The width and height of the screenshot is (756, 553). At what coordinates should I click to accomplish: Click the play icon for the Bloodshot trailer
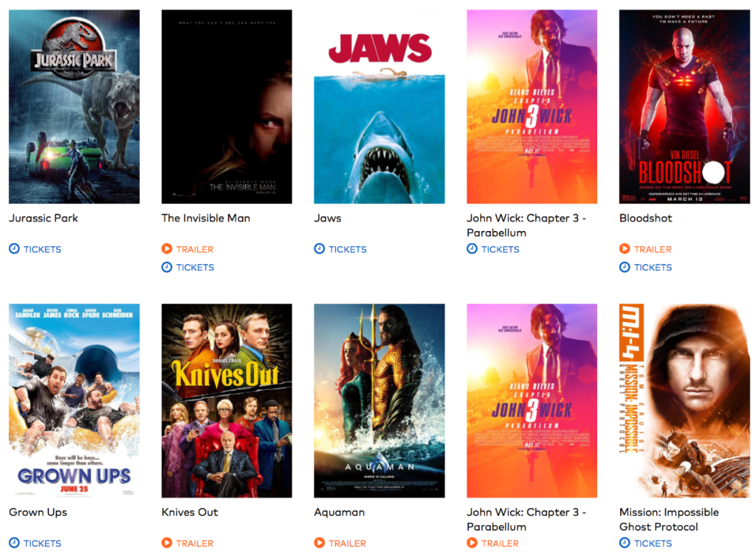pyautogui.click(x=624, y=248)
